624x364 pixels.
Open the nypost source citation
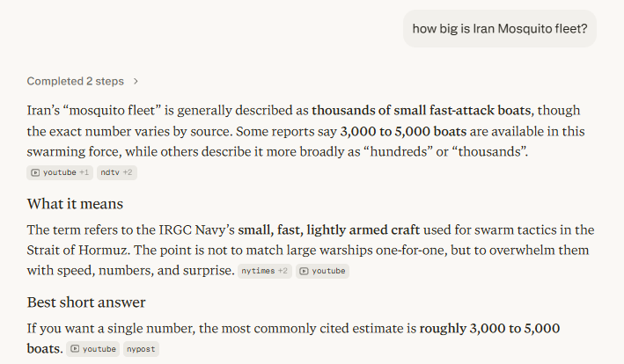click(140, 349)
